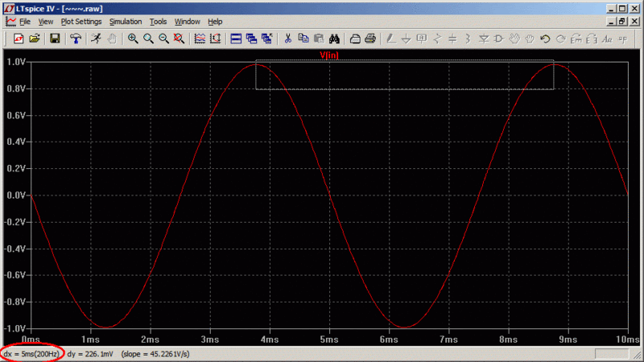
Task: Tile windows using the tile icon
Action: coord(236,38)
